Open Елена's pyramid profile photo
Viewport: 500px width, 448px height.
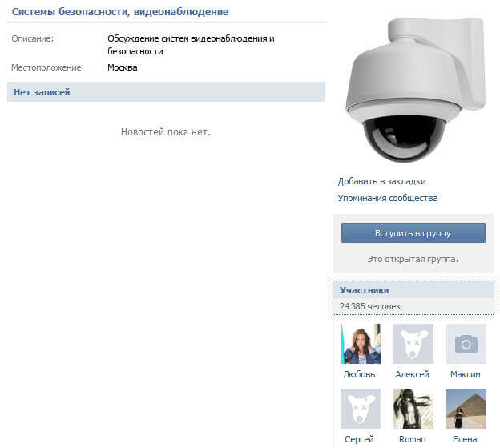pyautogui.click(x=466, y=409)
